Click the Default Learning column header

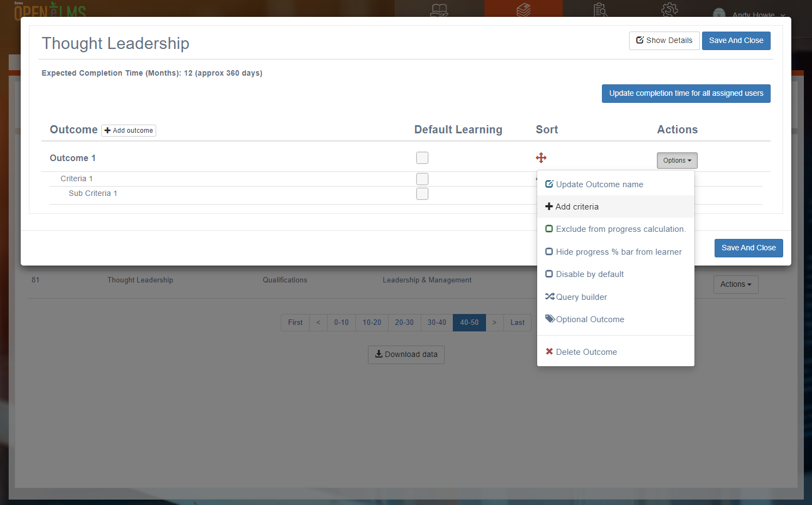pyautogui.click(x=458, y=130)
